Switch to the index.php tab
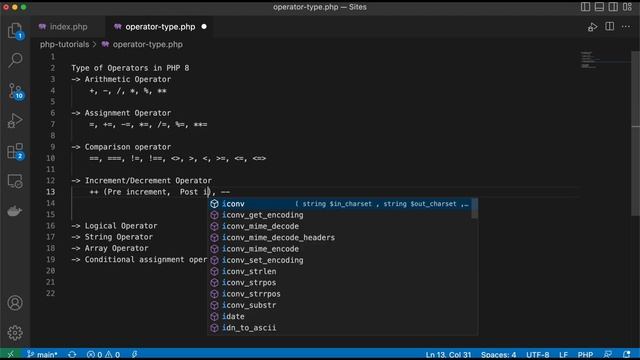This screenshot has width=640, height=360. 64,27
